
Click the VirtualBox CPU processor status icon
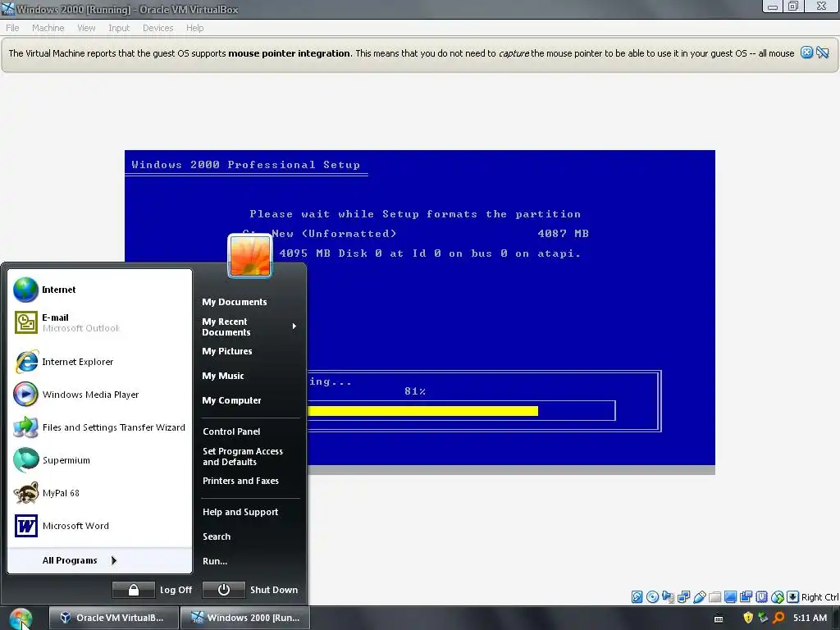[761, 597]
